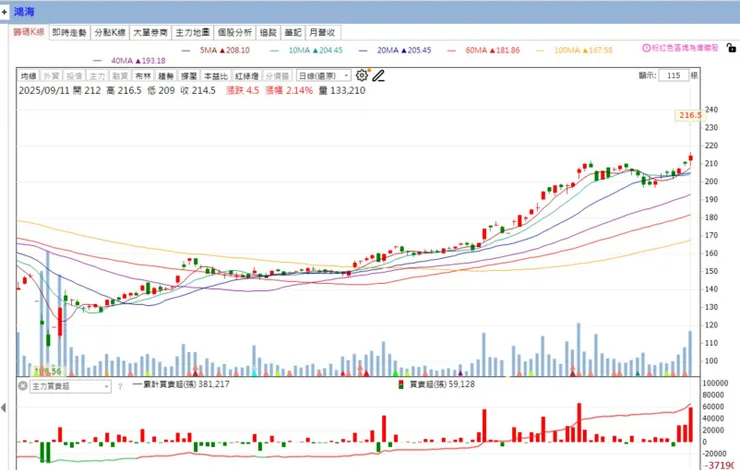Switch to 月營收 tab
Viewport: 740px width, 470px height.
pyautogui.click(x=323, y=33)
